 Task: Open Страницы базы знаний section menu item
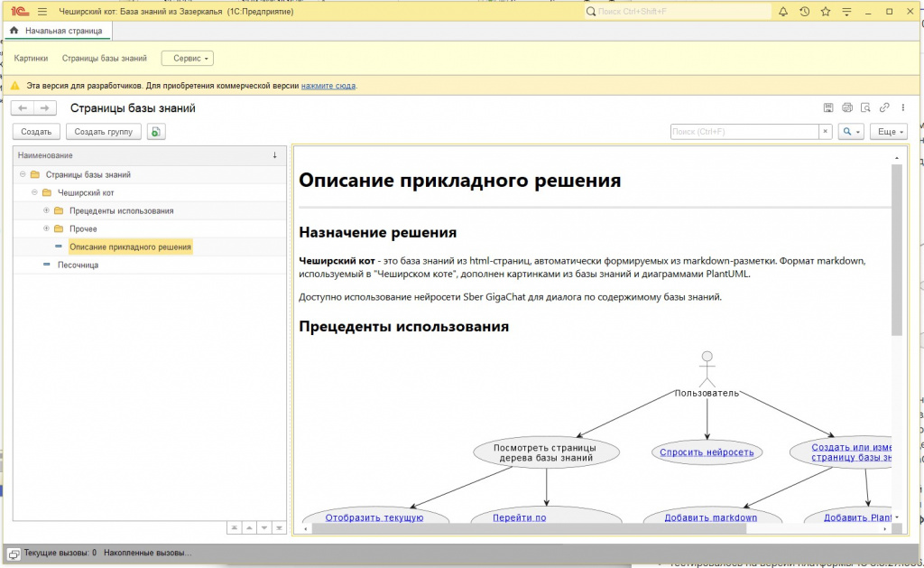point(105,59)
